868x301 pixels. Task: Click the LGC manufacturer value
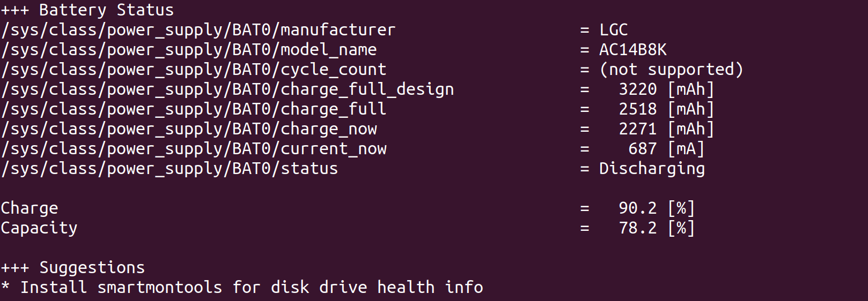coord(614,29)
